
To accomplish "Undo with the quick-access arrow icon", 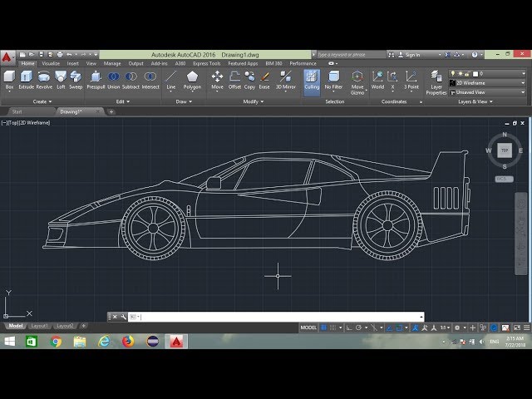I will pos(69,54).
